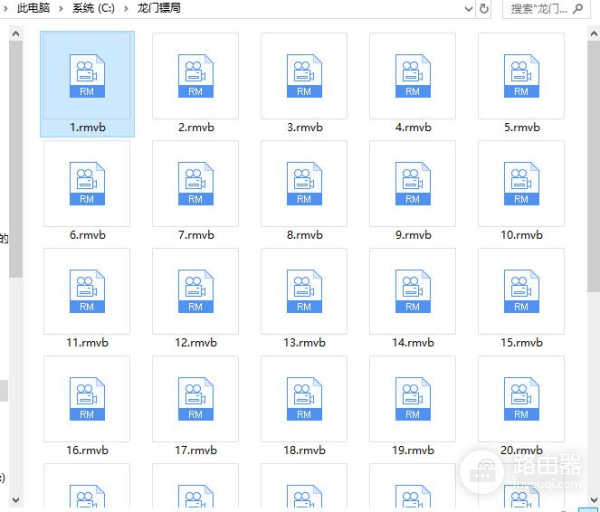Viewport: 600px width, 512px height.
Task: Select the 4.rmvb video file icon
Action: click(412, 76)
